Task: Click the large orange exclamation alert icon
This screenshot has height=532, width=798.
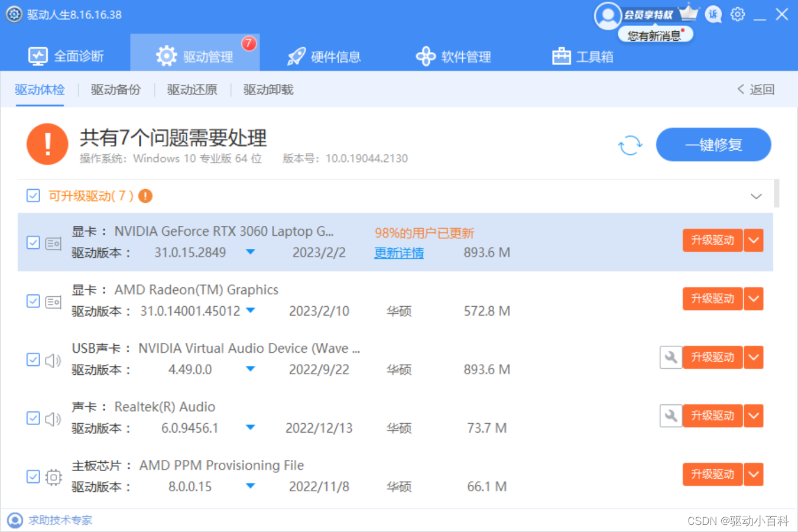Action: click(47, 144)
